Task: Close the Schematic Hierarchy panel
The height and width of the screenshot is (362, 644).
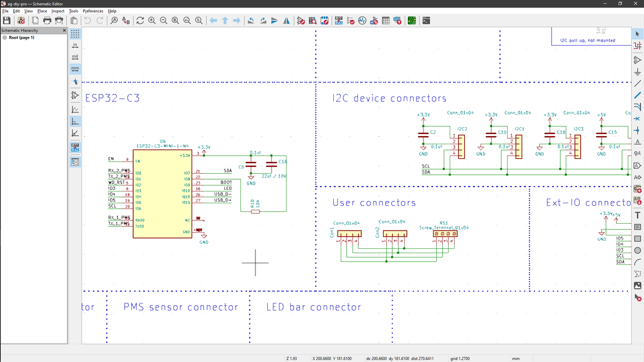Action: pyautogui.click(x=64, y=31)
